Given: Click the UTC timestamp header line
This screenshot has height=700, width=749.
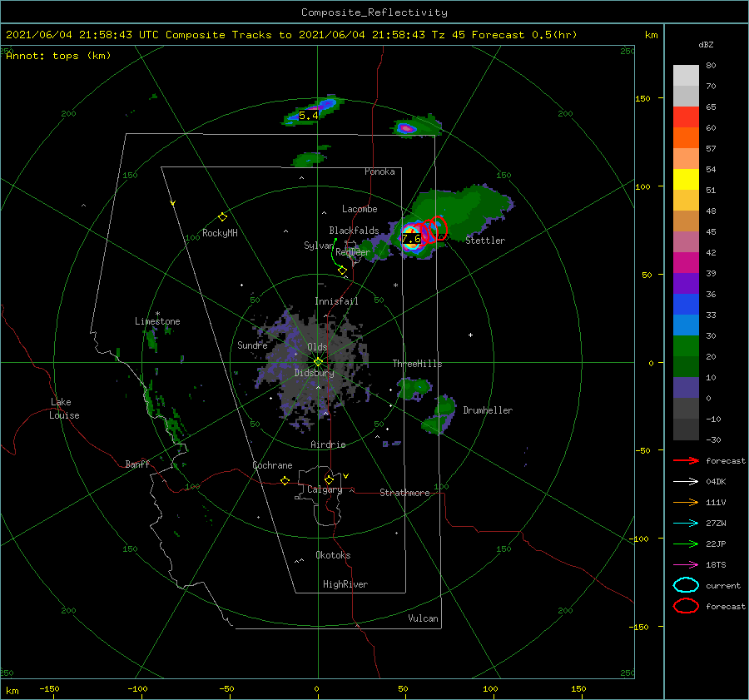Looking at the screenshot, I should click(x=291, y=35).
